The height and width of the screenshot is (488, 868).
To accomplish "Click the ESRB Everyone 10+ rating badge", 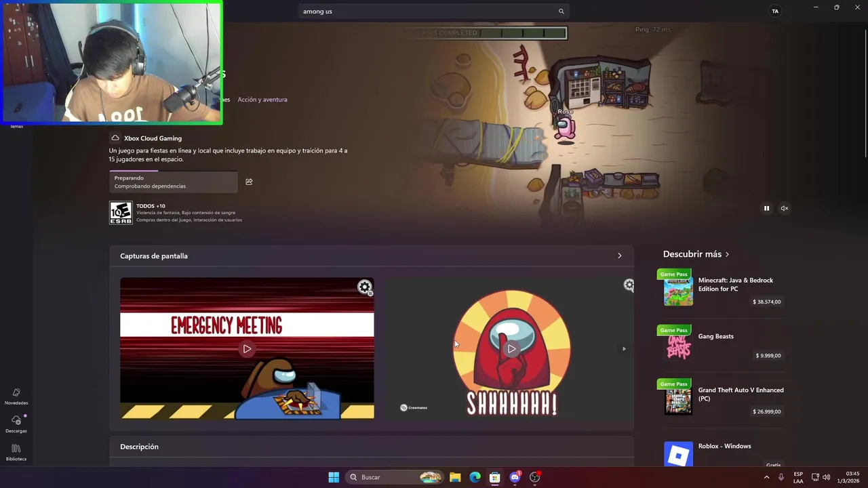I will point(121,213).
